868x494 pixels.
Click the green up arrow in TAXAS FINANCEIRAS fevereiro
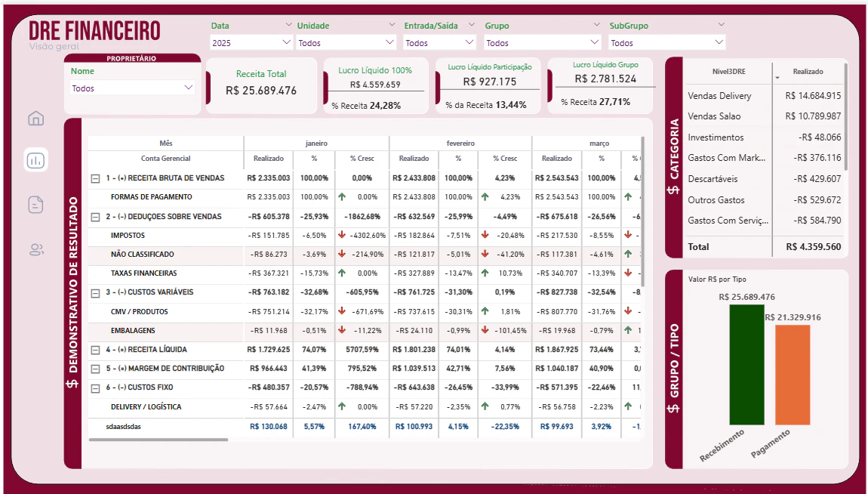pyautogui.click(x=485, y=273)
